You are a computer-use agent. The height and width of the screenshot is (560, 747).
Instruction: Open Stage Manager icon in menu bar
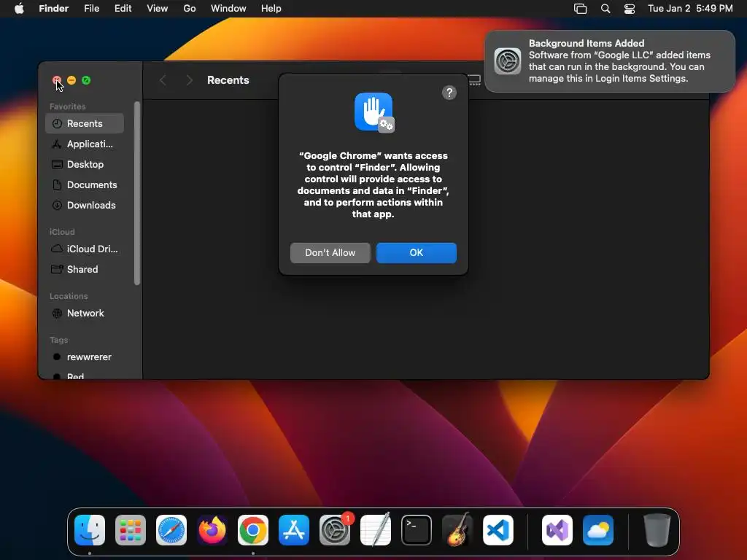pos(580,9)
